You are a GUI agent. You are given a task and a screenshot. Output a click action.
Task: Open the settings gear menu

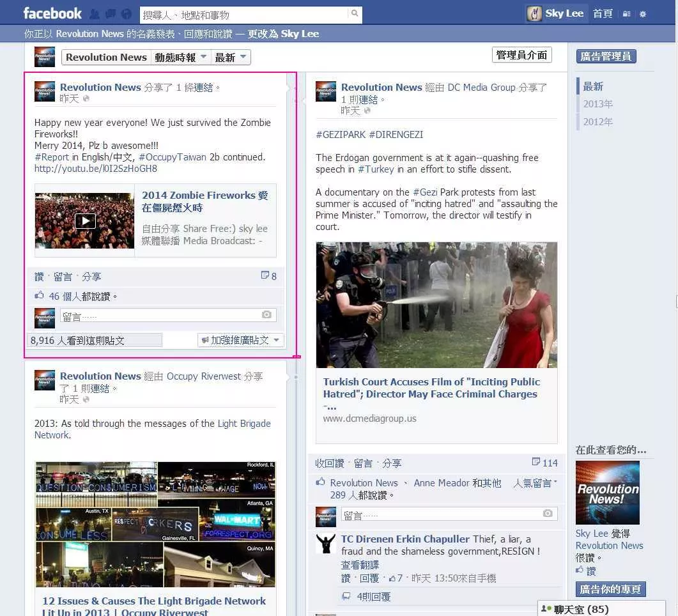pyautogui.click(x=643, y=14)
